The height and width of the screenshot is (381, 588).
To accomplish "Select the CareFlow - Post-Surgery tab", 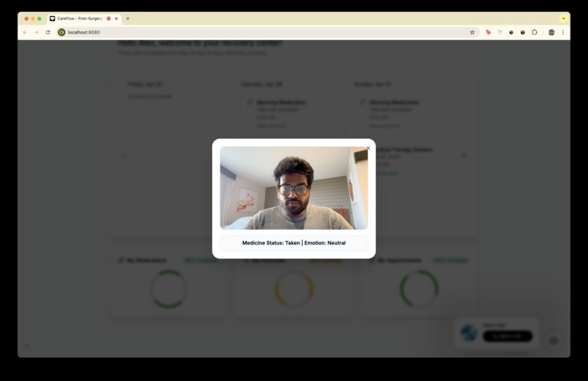I will point(85,18).
